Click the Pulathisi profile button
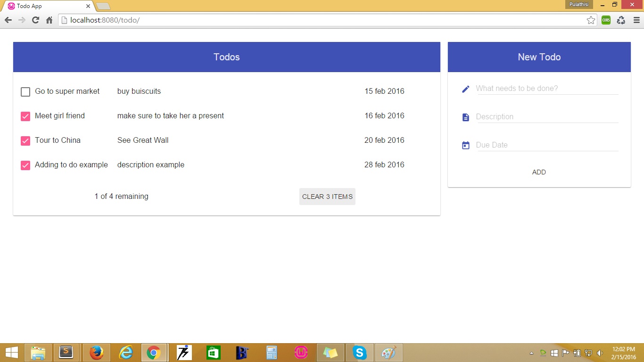 [579, 4]
